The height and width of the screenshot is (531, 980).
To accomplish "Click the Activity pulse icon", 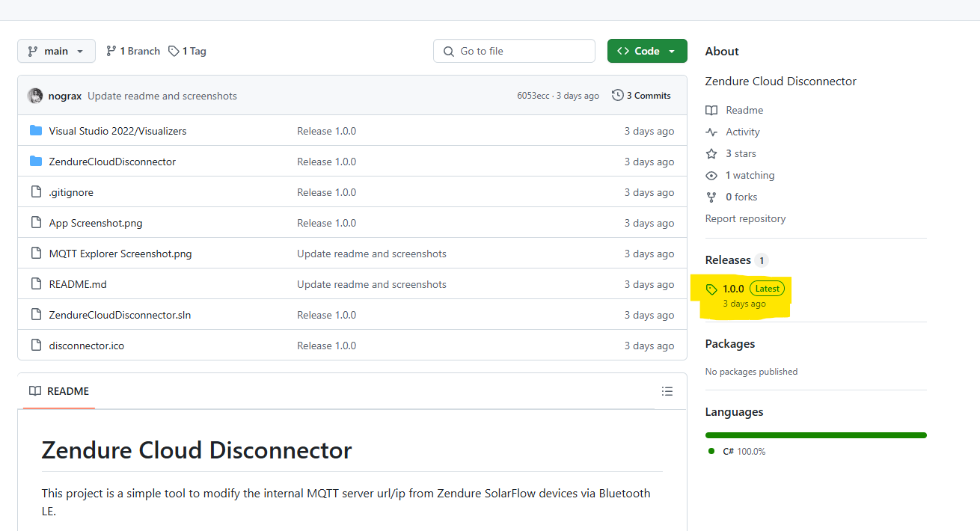I will tap(711, 132).
